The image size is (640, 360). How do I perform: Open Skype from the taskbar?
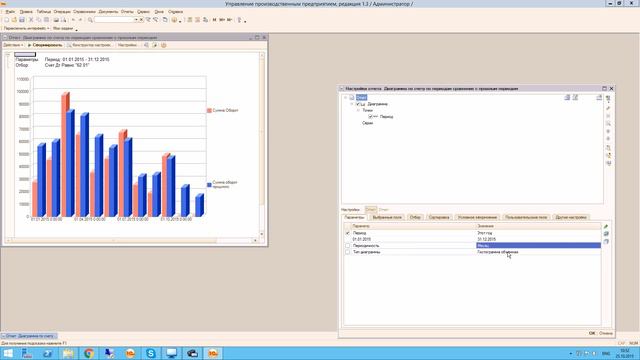pyautogui.click(x=151, y=353)
